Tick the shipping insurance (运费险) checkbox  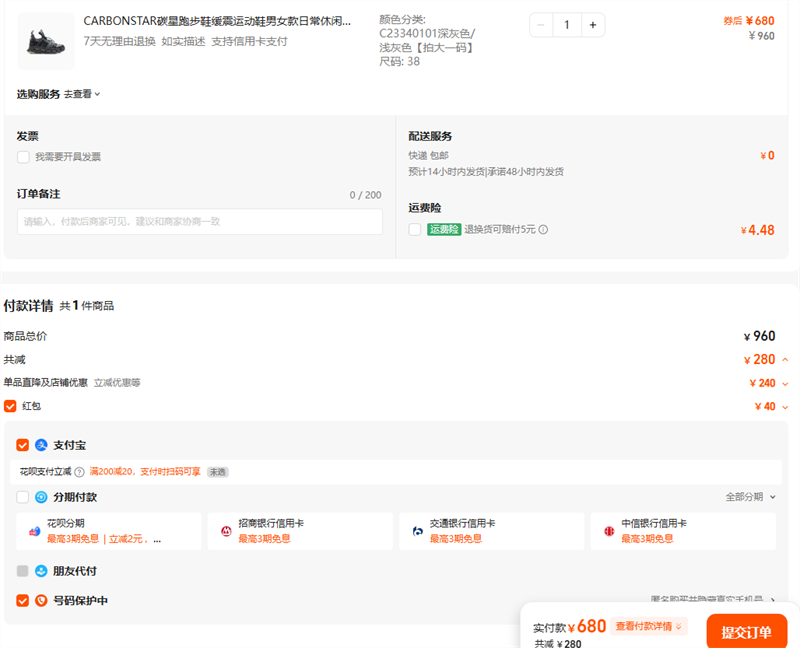(415, 230)
